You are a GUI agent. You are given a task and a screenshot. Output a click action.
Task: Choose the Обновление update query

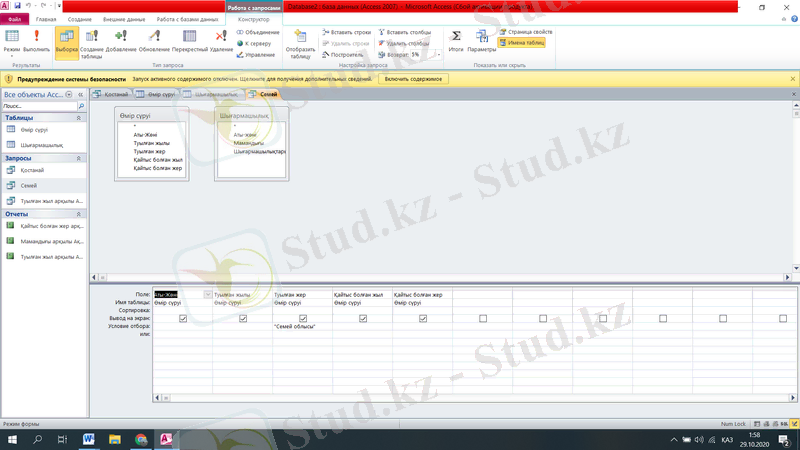tap(154, 41)
